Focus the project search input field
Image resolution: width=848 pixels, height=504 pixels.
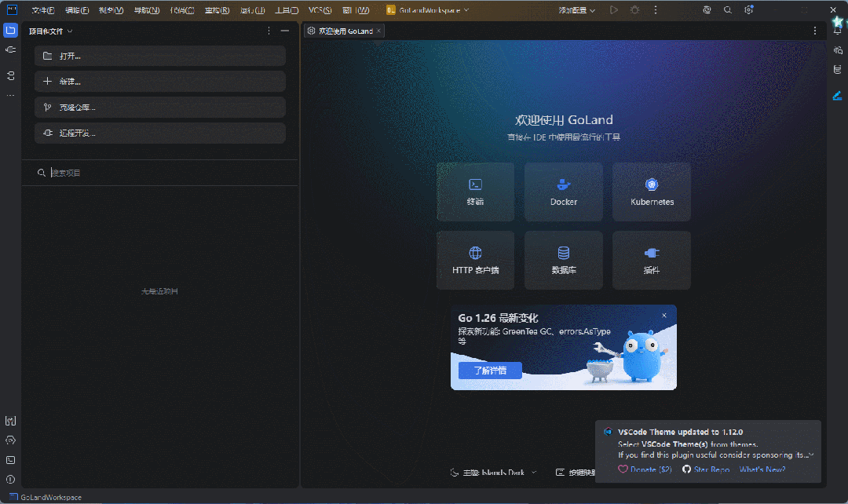coord(160,173)
